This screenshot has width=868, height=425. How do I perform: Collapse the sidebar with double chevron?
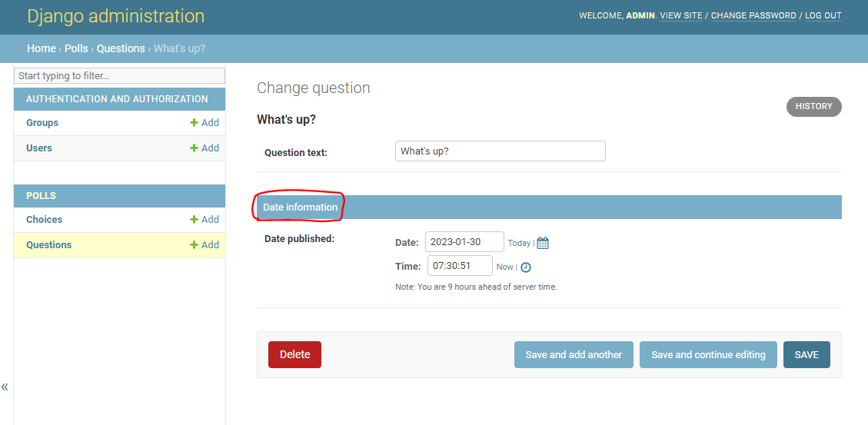(5, 387)
